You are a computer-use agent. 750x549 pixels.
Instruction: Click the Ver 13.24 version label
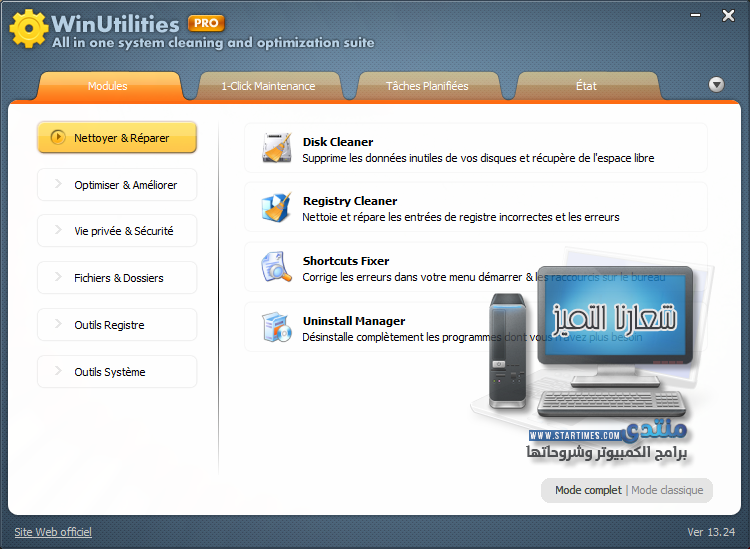pos(711,532)
